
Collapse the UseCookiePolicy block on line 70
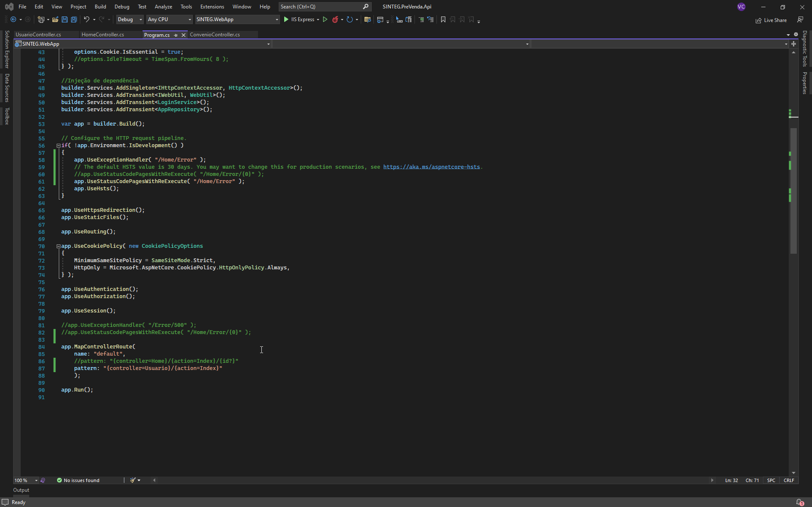coord(58,246)
